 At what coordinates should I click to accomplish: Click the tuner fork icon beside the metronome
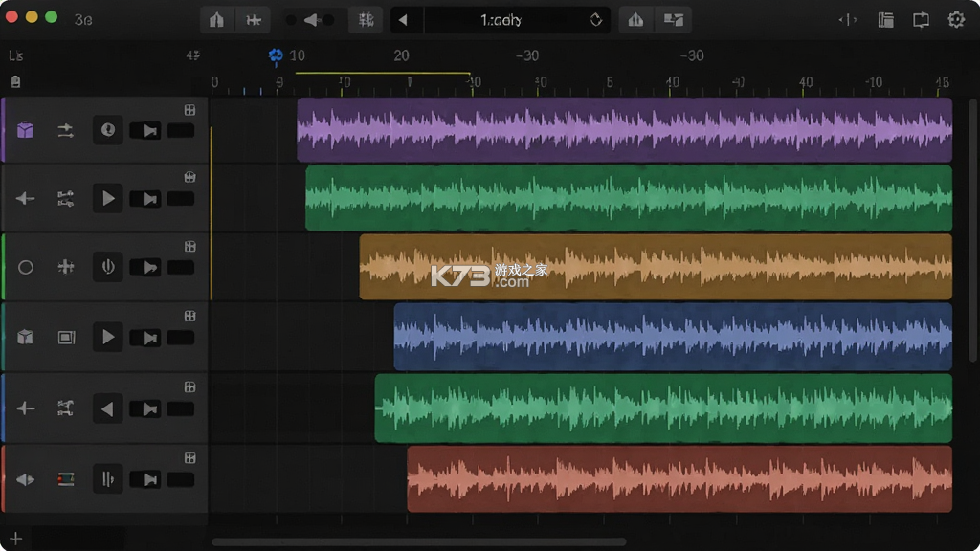point(253,20)
